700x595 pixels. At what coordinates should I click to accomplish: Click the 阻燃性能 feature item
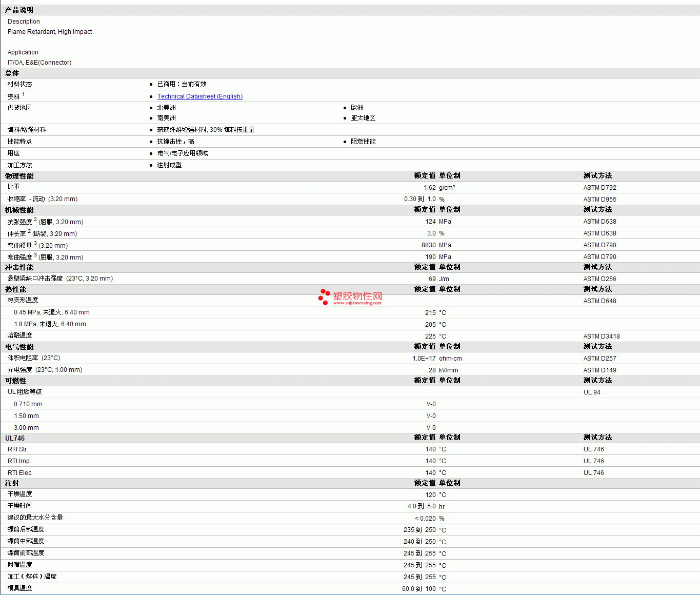pos(363,142)
